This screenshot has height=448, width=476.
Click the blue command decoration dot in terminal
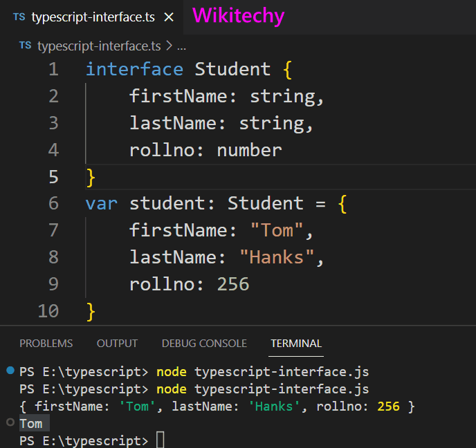point(10,371)
